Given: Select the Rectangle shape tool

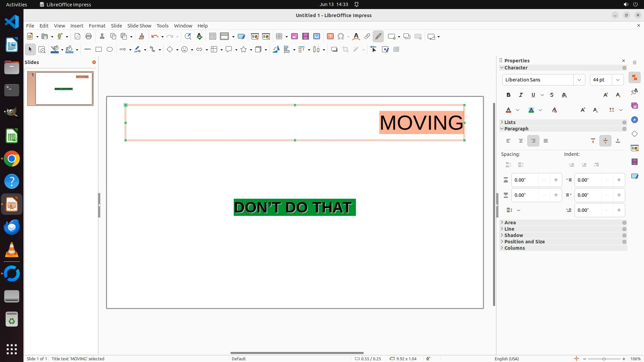Looking at the screenshot, I should click(x=99, y=50).
